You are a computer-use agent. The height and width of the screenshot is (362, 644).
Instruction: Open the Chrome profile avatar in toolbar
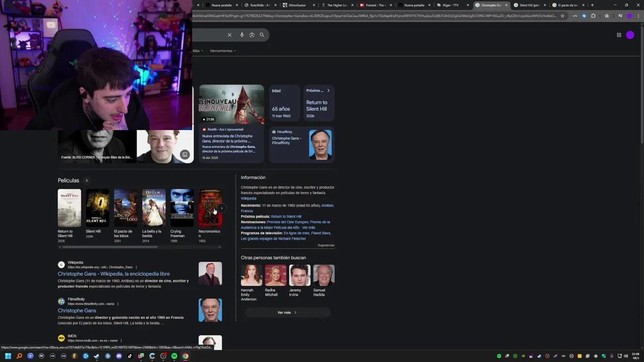tap(629, 16)
